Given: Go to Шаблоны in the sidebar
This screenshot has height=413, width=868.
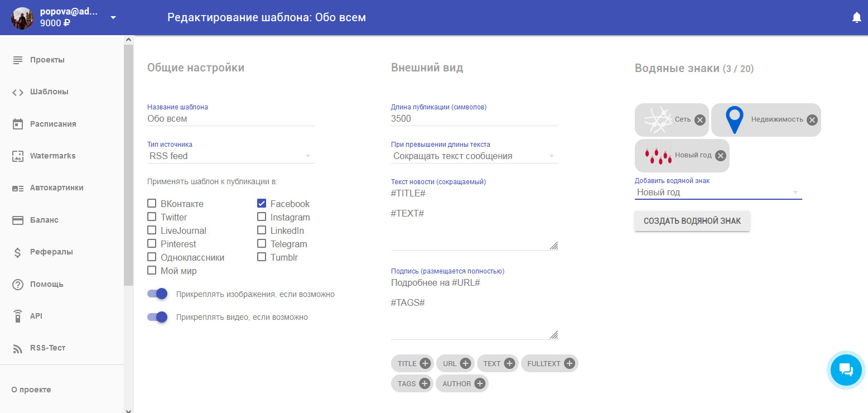Looking at the screenshot, I should pyautogui.click(x=49, y=92).
